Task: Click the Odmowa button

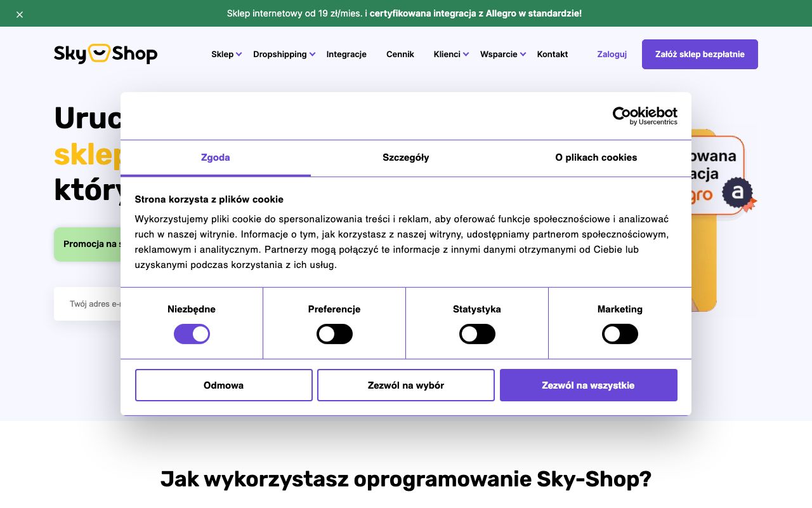Action: (x=224, y=385)
